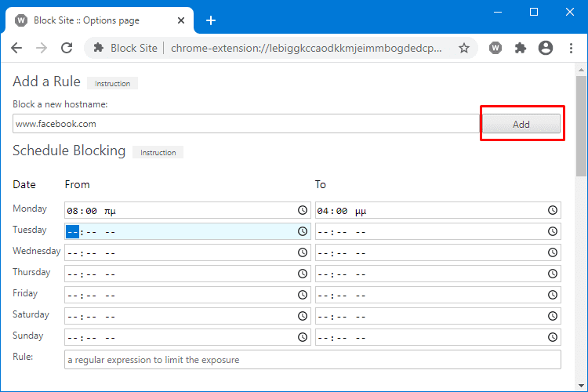Select the Friday To time field
Image resolution: width=588 pixels, height=392 pixels.
438,295
